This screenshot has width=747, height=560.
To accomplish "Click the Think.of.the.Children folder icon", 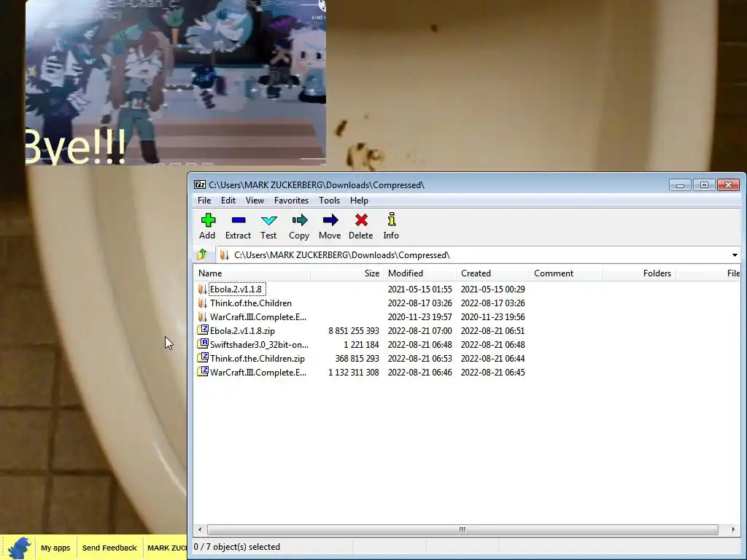I will [x=203, y=303].
